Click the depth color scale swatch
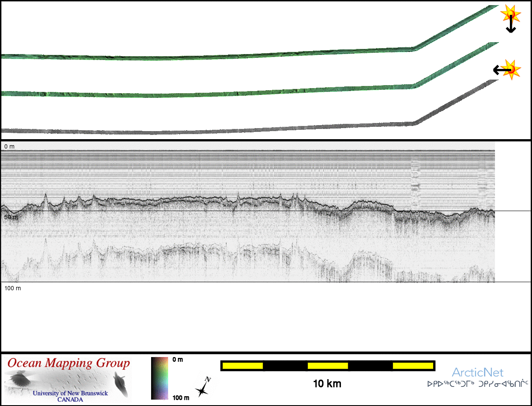This screenshot has height=406, width=532. 160,378
